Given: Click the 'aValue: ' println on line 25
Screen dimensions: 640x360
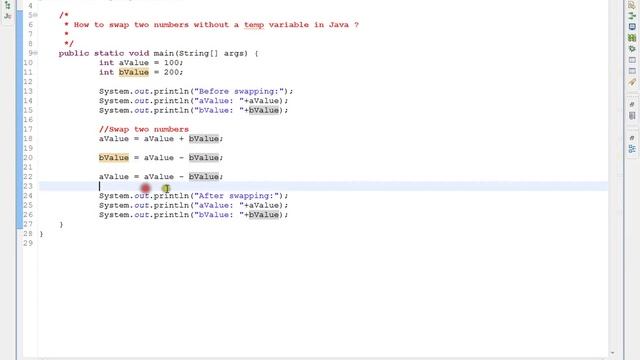Looking at the screenshot, I should coord(193,205).
